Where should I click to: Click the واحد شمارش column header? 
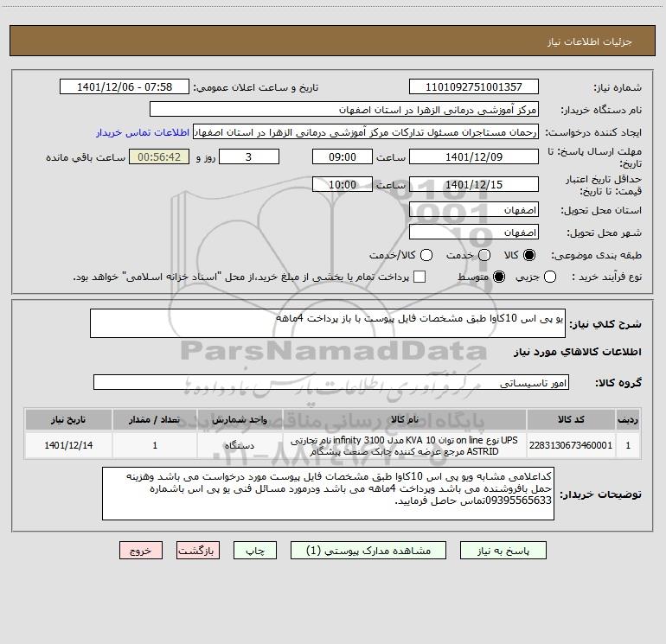click(240, 419)
